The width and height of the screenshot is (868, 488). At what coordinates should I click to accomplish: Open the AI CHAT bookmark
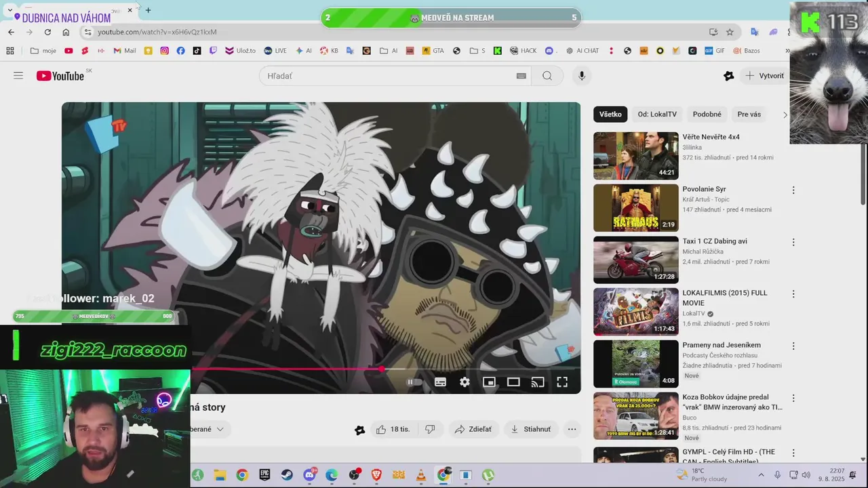click(582, 51)
